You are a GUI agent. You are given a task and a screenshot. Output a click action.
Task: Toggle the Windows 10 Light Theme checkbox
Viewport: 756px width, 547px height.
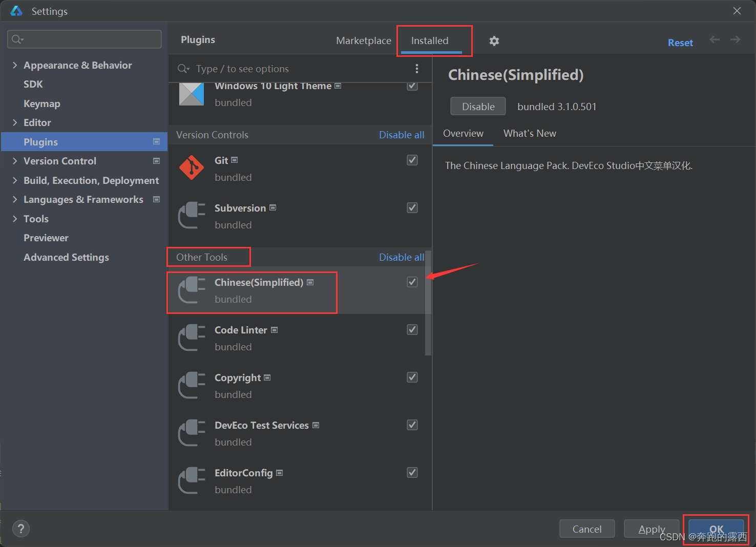coord(412,86)
